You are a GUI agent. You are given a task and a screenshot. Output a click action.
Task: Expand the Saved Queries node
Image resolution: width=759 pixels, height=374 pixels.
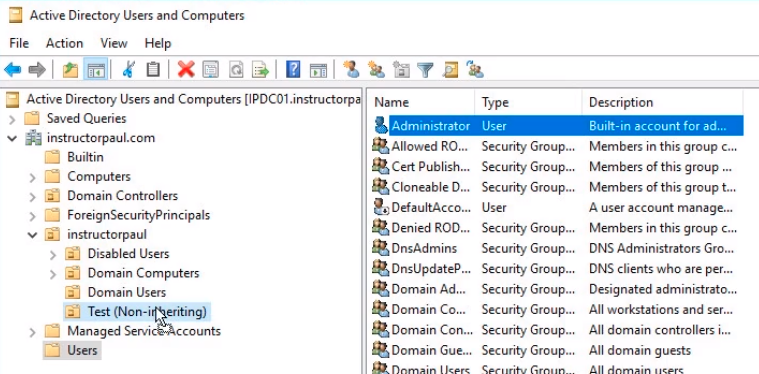tap(12, 119)
